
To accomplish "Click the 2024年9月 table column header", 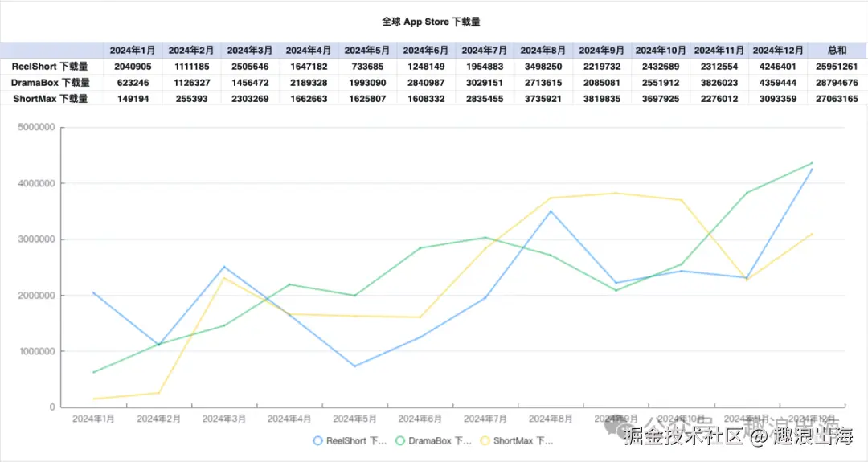I will click(602, 51).
